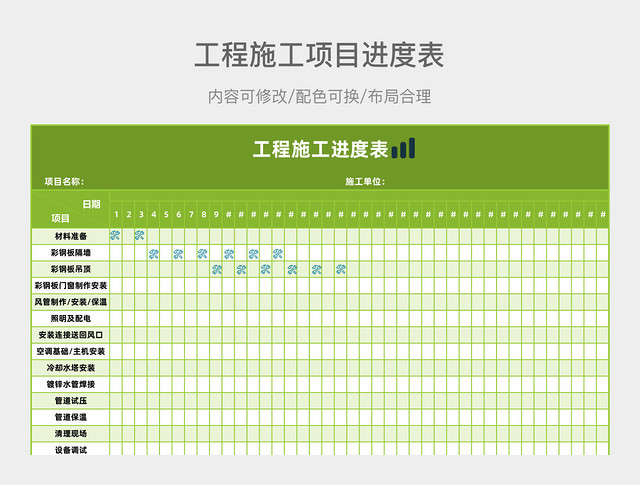Select the 安装连接送回风口 row label
This screenshot has width=640, height=485.
tap(71, 335)
